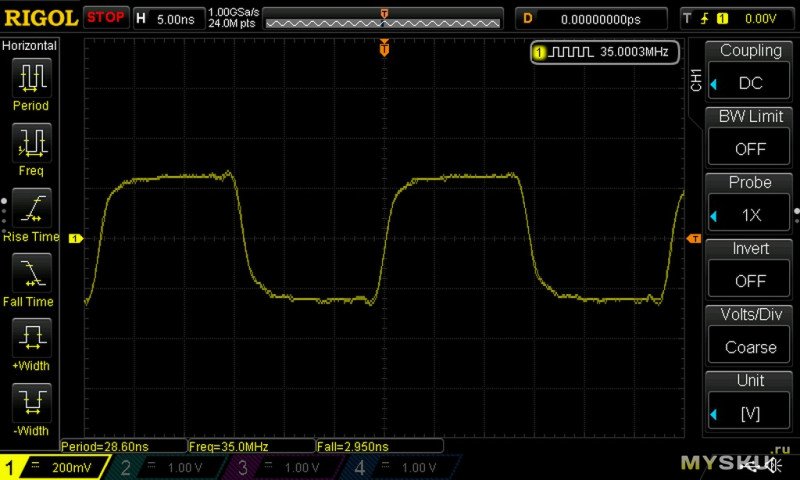
Task: Toggle the STOP run state indicator
Action: click(x=105, y=17)
